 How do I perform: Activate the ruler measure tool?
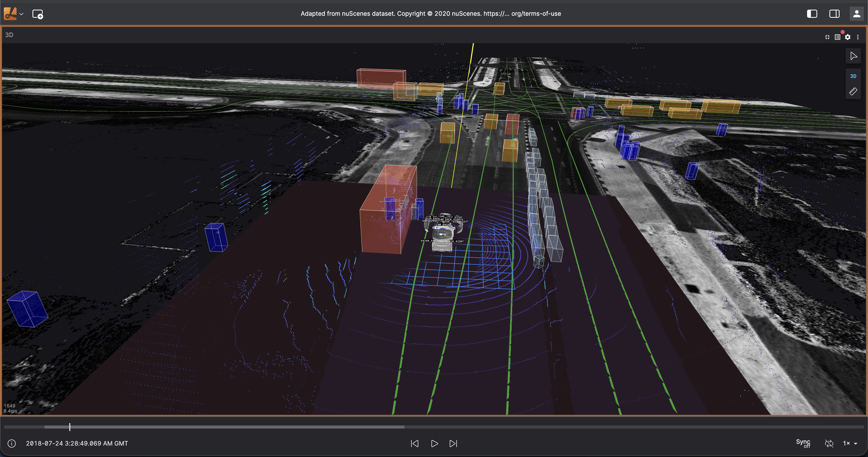853,91
